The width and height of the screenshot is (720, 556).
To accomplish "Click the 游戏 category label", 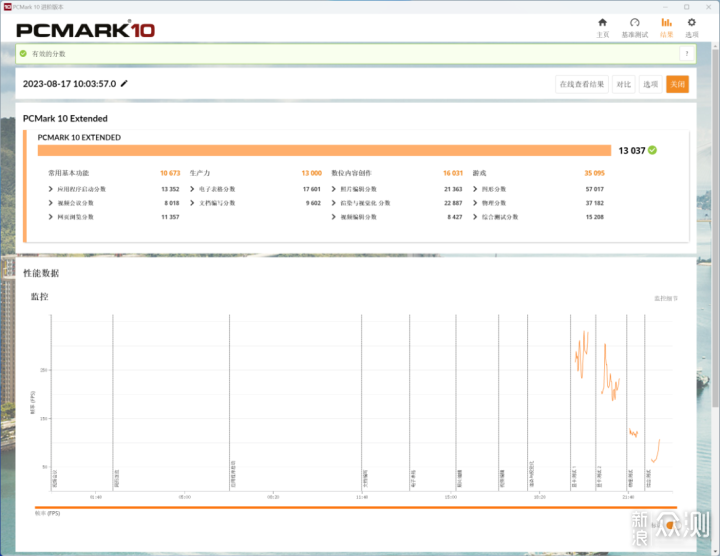I will pos(479,173).
